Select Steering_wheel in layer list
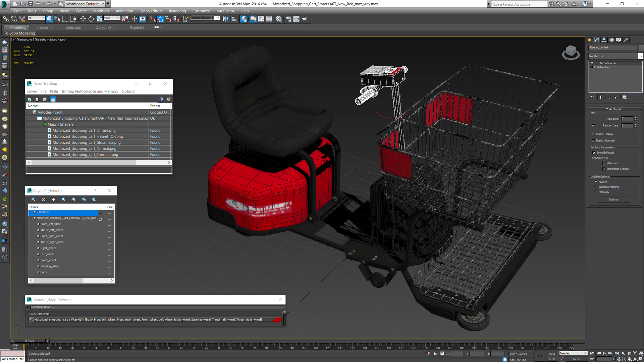This screenshot has width=644, height=362. [50, 266]
